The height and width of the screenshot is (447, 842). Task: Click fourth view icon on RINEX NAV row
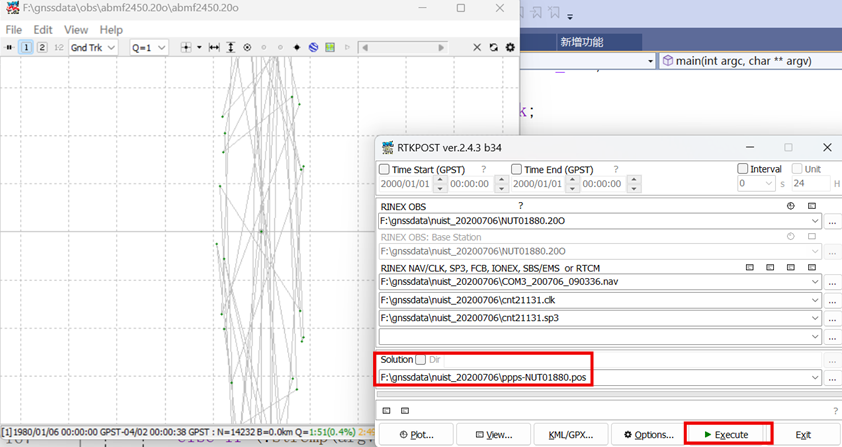(x=812, y=267)
